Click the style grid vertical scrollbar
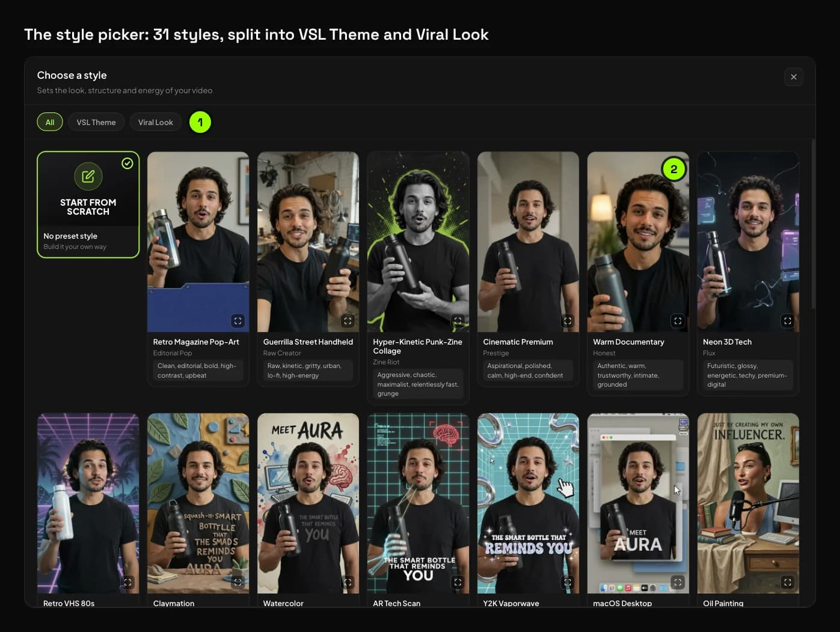This screenshot has width=840, height=632. (814, 224)
